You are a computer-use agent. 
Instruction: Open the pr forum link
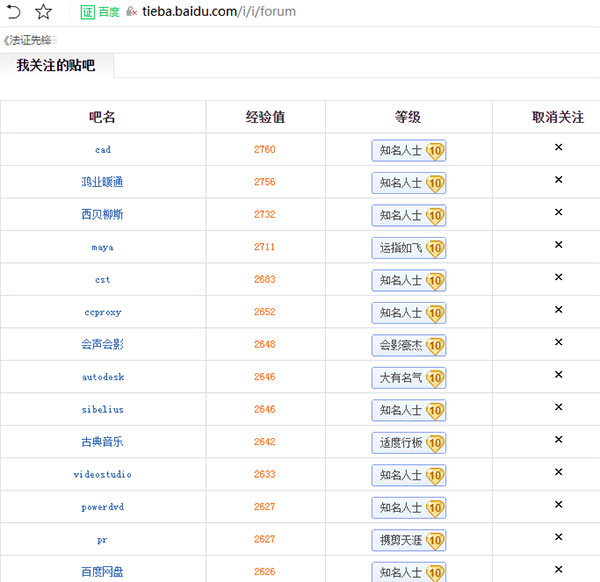pyautogui.click(x=102, y=540)
